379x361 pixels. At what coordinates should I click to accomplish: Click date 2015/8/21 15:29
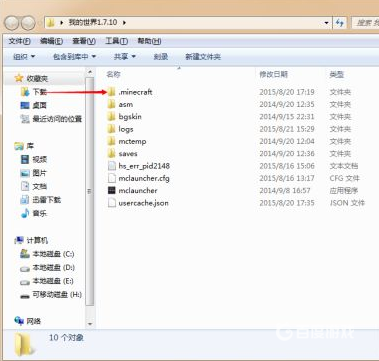click(x=287, y=129)
